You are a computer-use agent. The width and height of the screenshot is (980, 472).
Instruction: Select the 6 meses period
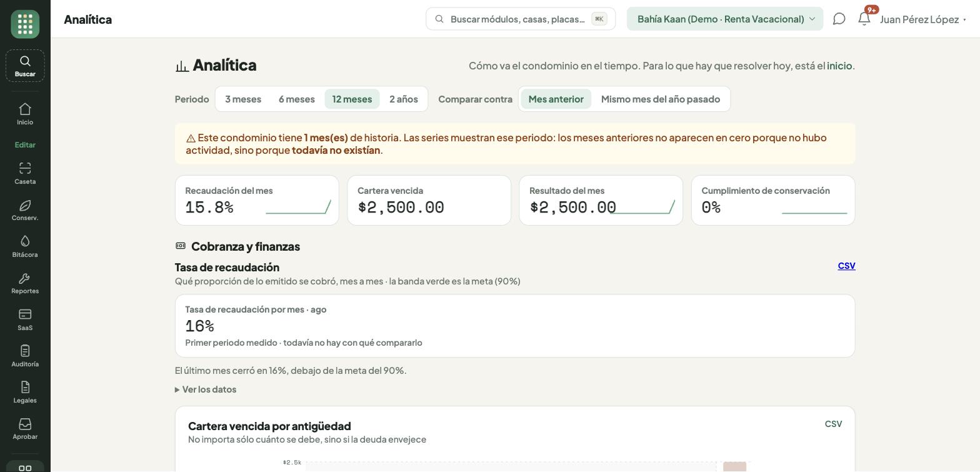(297, 99)
